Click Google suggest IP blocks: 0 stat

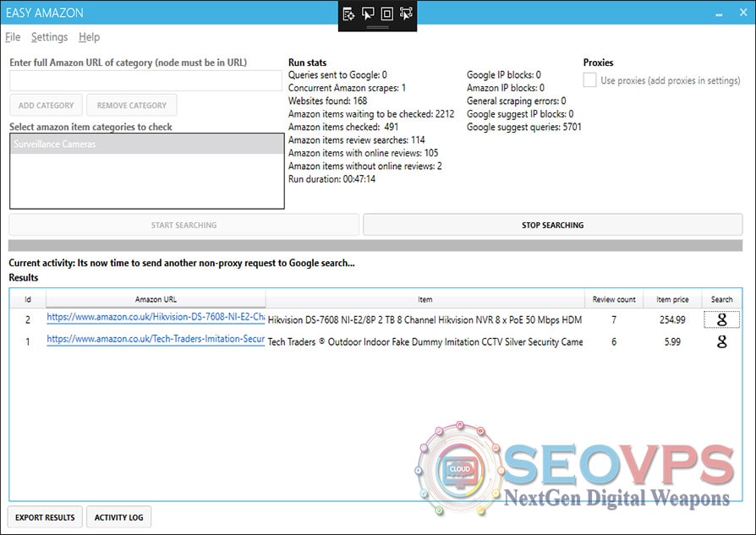click(x=520, y=114)
